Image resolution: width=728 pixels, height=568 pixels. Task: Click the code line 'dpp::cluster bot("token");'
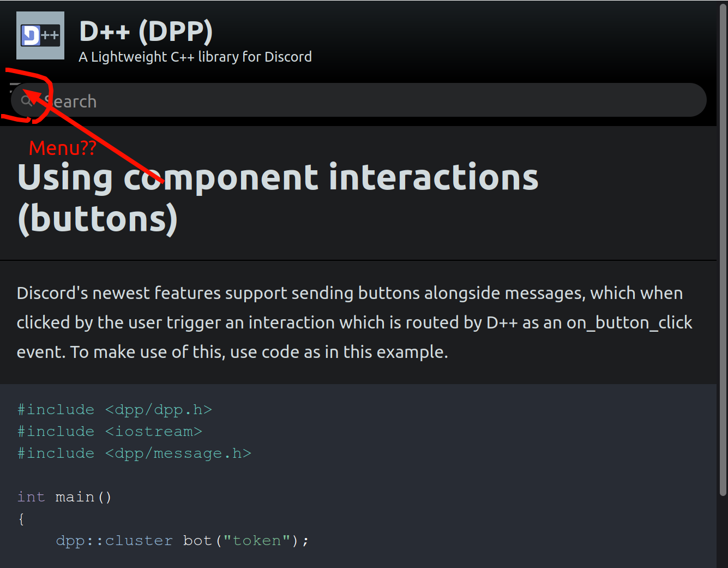point(182,540)
